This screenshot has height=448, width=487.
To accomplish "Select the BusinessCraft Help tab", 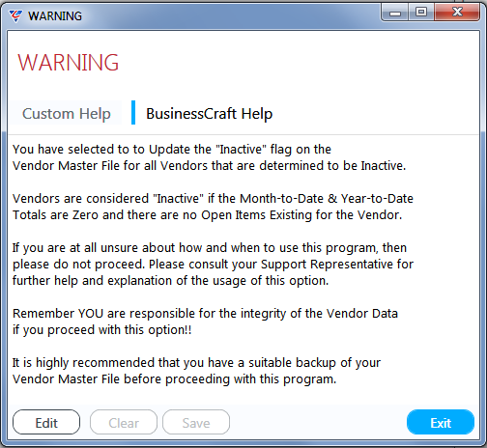I will click(x=209, y=113).
